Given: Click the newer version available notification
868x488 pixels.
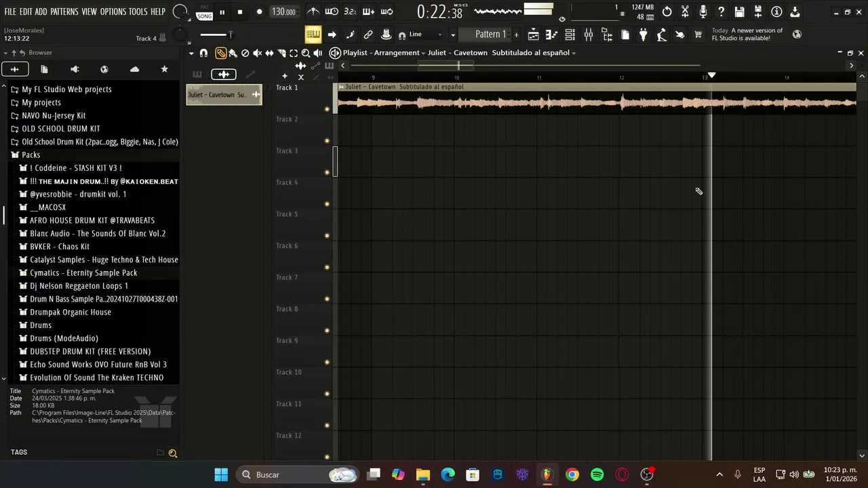Looking at the screenshot, I should click(x=747, y=35).
